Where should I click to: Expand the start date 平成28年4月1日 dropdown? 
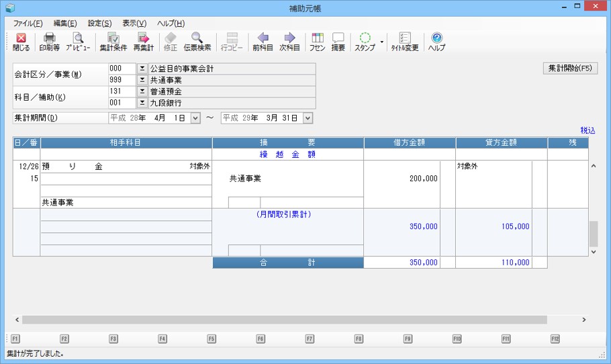coord(195,118)
